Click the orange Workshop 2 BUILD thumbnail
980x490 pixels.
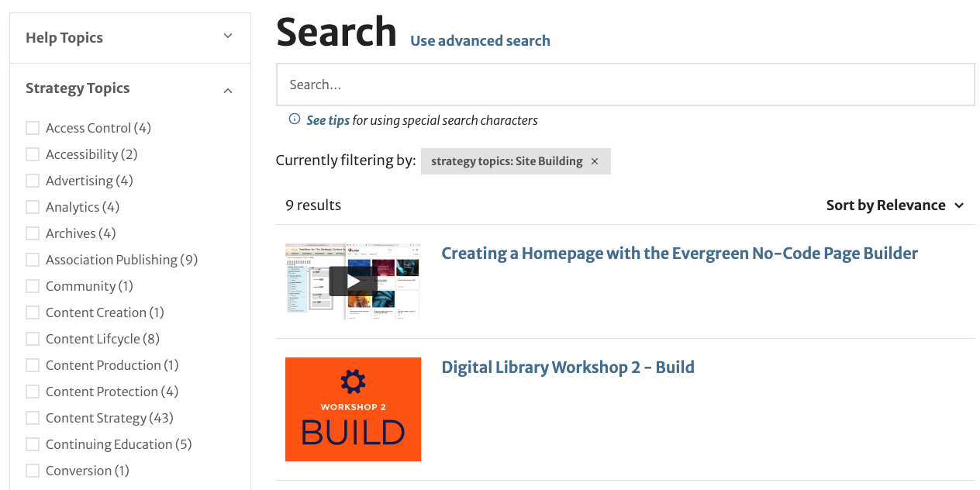pyautogui.click(x=353, y=409)
